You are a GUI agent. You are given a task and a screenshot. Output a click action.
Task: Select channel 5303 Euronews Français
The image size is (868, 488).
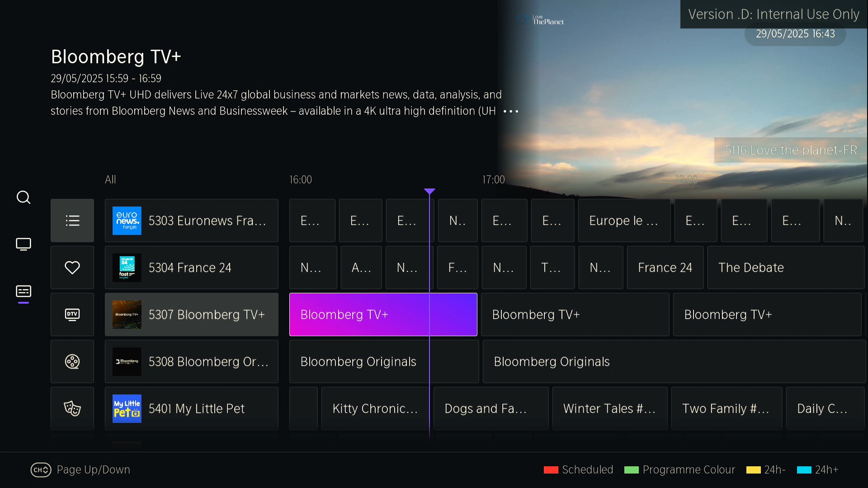(x=191, y=221)
